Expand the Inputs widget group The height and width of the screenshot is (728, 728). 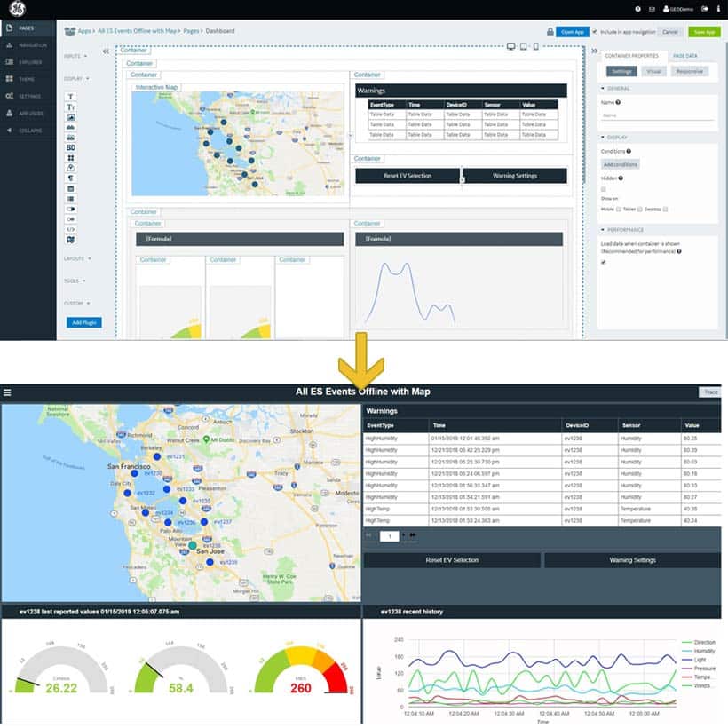[x=75, y=56]
